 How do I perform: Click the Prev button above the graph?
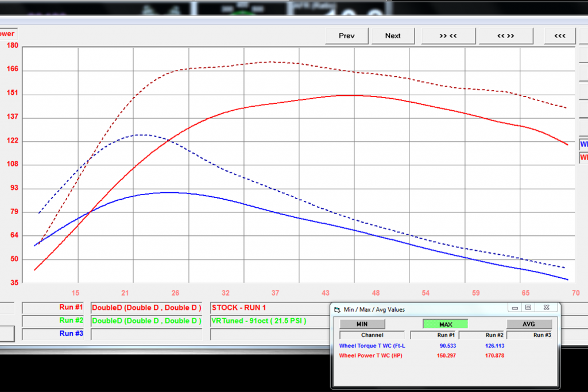[346, 36]
